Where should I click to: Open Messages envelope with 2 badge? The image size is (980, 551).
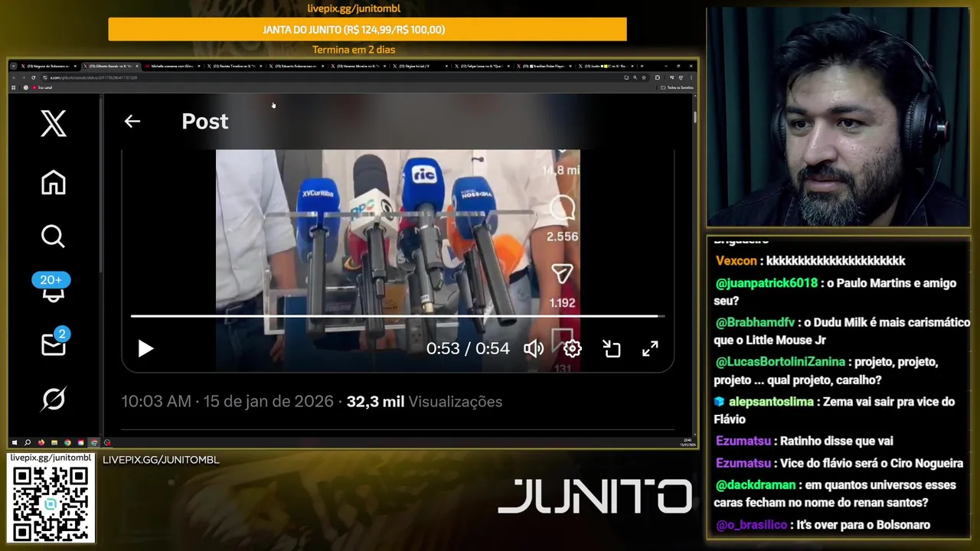(54, 343)
